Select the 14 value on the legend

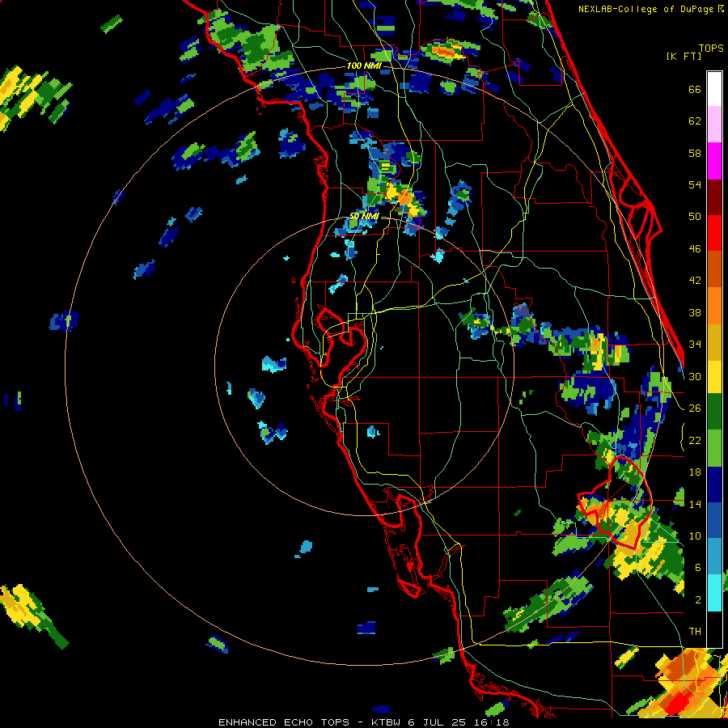tap(695, 504)
